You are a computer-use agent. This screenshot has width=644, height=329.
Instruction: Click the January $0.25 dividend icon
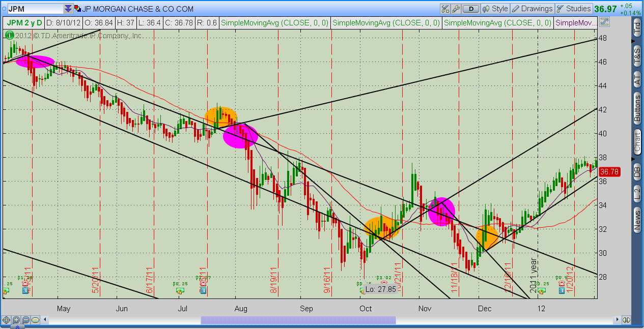pyautogui.click(x=541, y=290)
